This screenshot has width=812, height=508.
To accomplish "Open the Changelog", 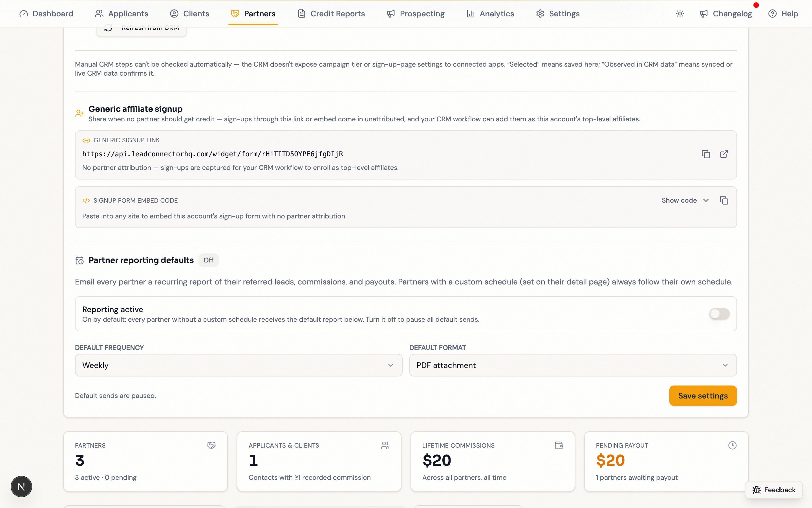I will [726, 14].
